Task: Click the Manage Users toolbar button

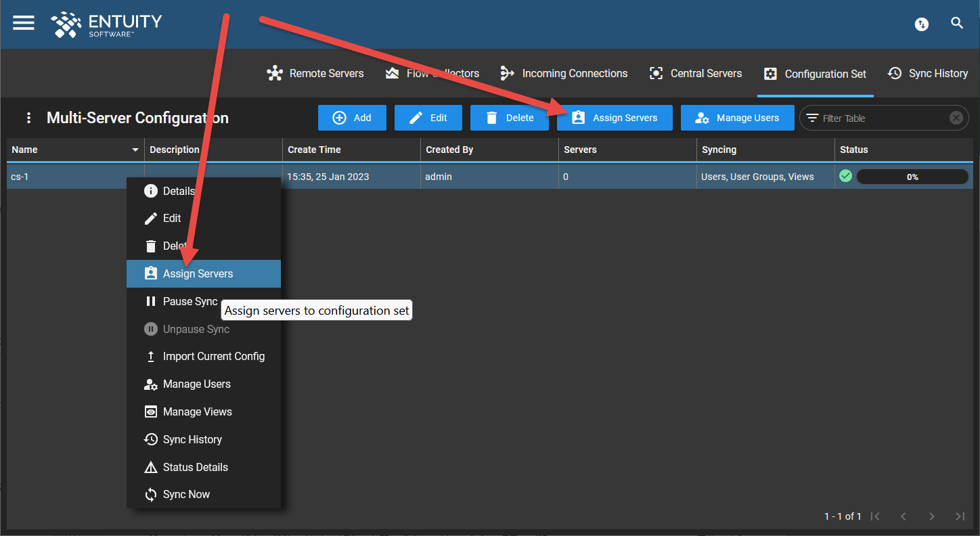Action: 738,118
